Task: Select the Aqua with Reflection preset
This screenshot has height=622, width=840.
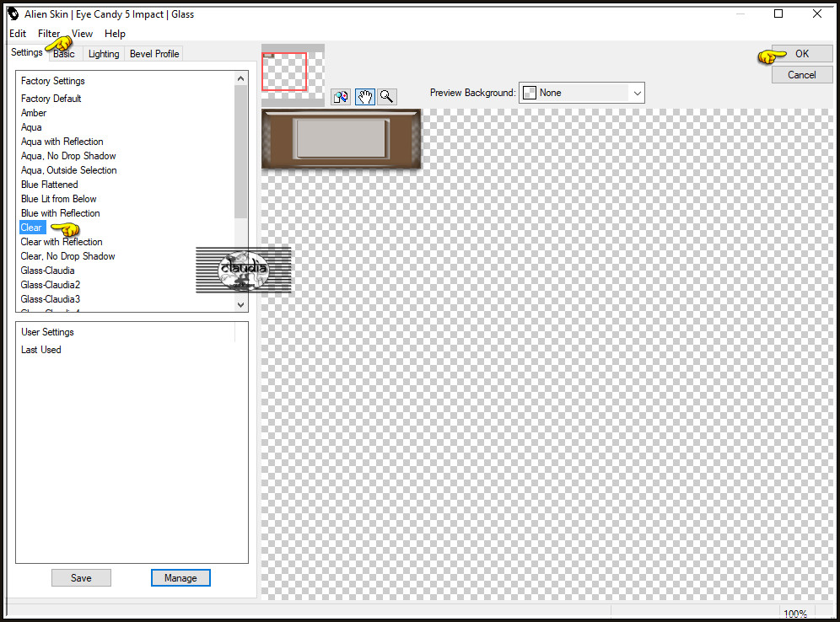Action: tap(62, 142)
